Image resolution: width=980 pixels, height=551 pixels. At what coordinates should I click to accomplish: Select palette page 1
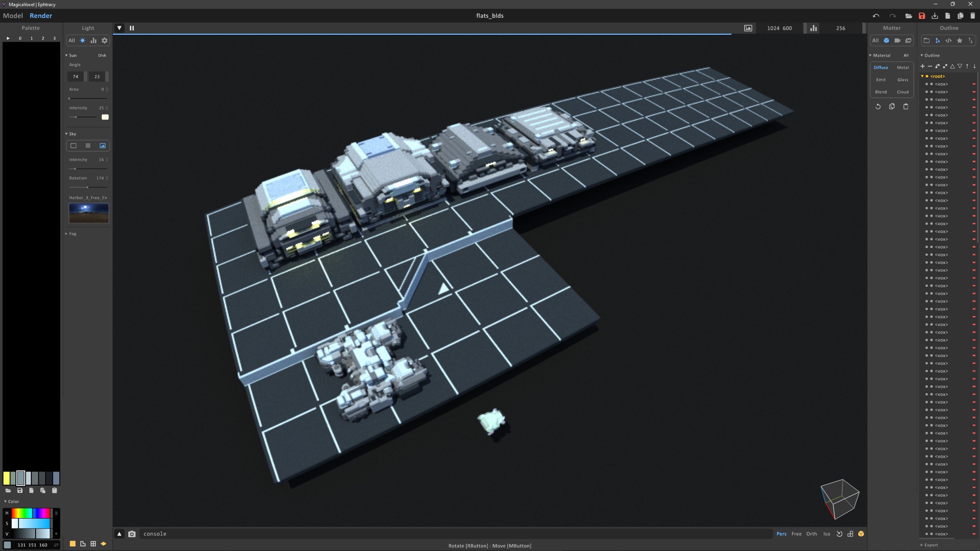[31, 38]
